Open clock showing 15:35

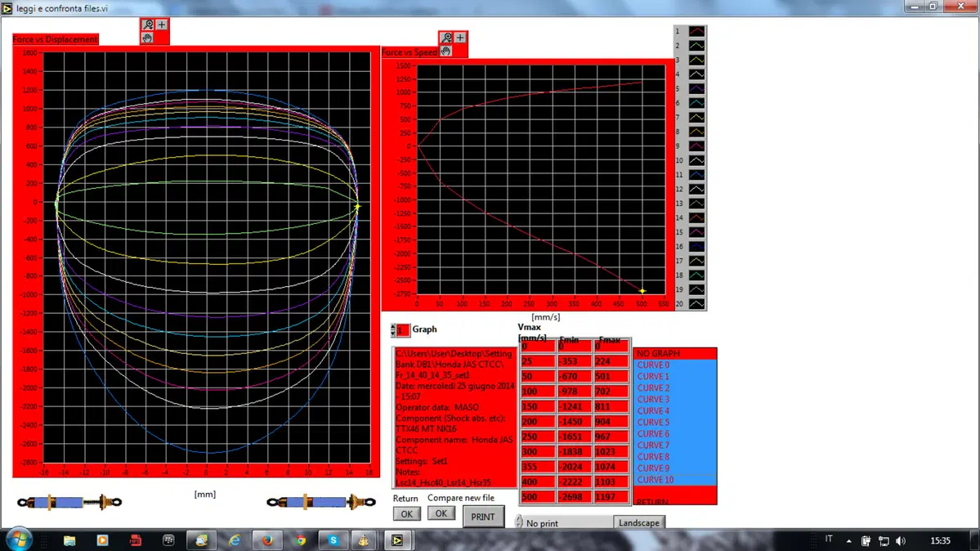pyautogui.click(x=941, y=541)
